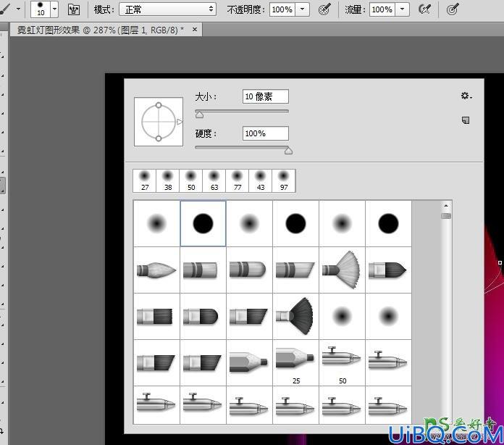The image size is (504, 445).
Task: Select recent brush size 38
Action: (168, 181)
